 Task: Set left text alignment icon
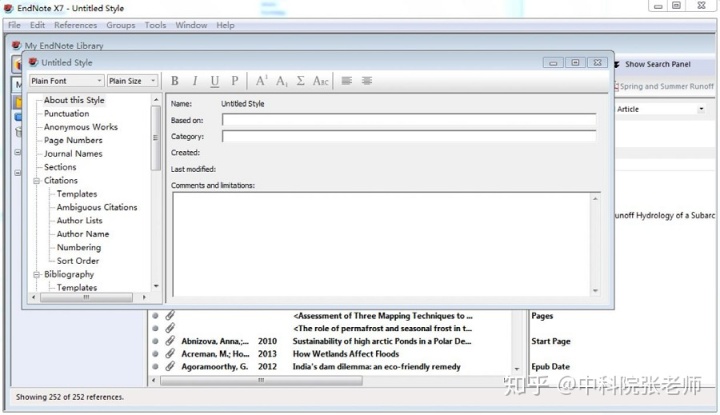[347, 81]
